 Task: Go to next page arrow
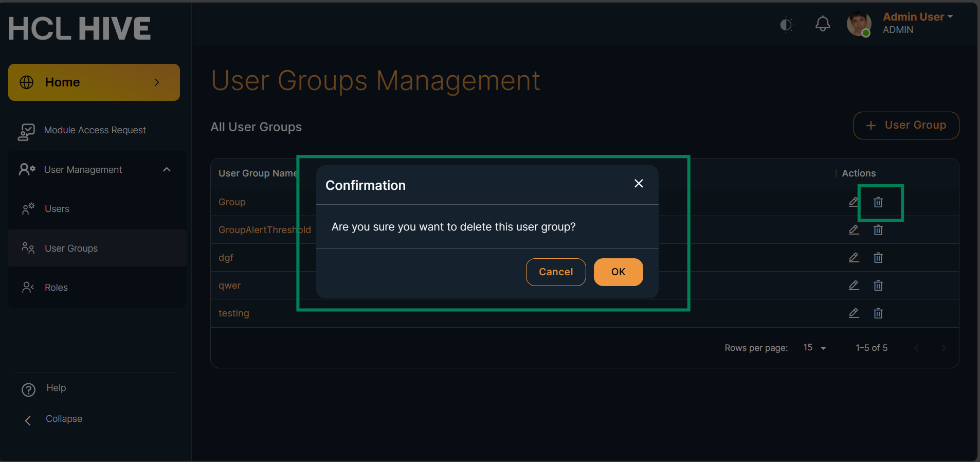[x=943, y=348]
